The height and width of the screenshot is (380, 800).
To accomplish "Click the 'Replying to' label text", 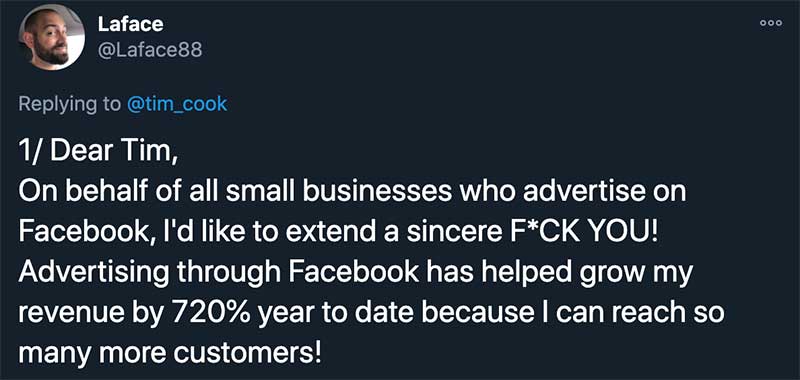I will coord(68,104).
